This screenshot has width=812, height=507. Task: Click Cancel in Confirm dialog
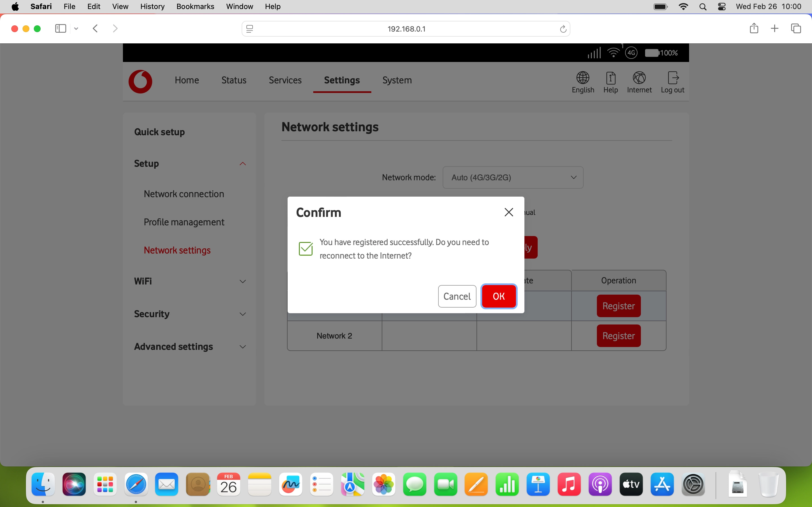tap(457, 296)
